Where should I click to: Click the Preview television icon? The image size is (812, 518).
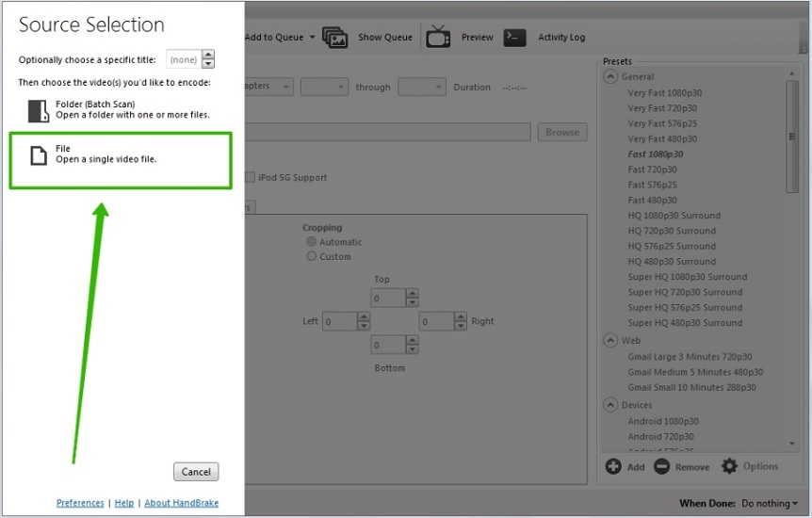(x=438, y=38)
